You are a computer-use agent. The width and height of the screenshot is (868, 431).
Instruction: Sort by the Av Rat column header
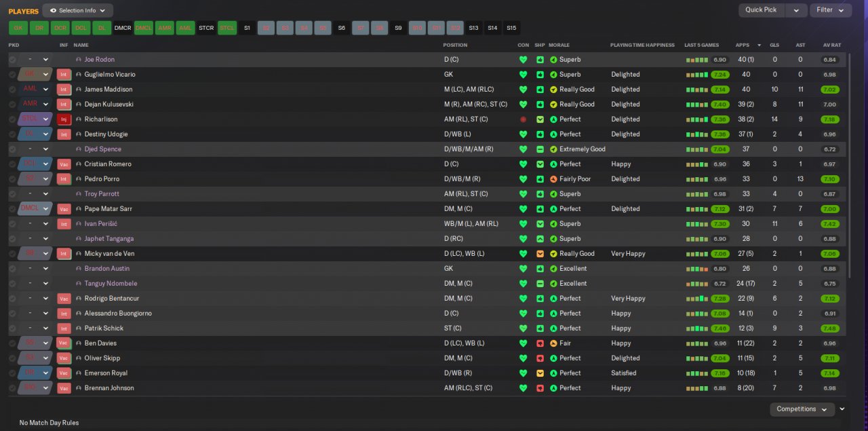coord(831,45)
